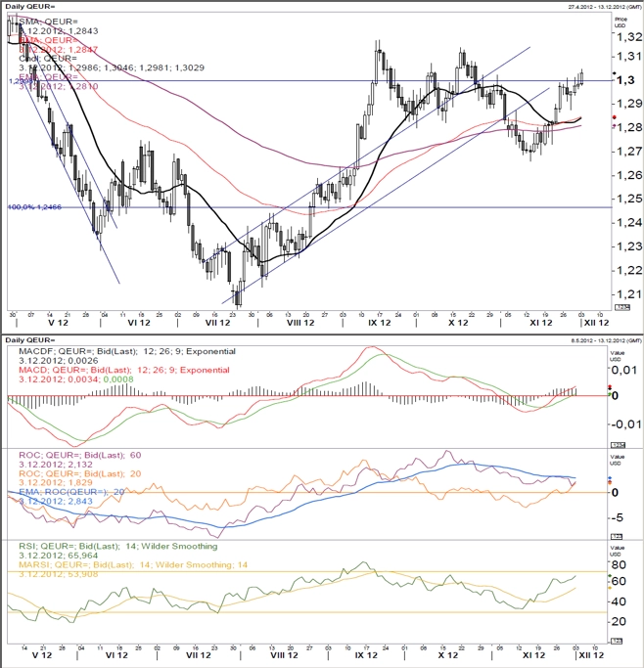
Task: Click the green RSI marker on value axis
Action: 610,576
